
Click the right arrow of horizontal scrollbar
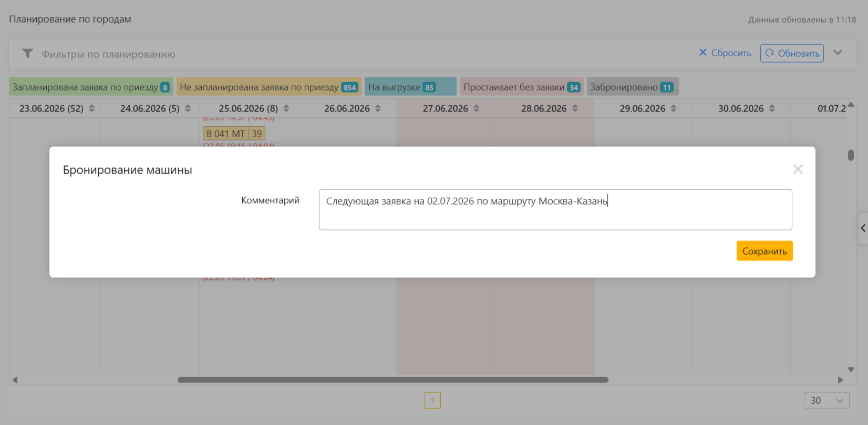point(840,380)
